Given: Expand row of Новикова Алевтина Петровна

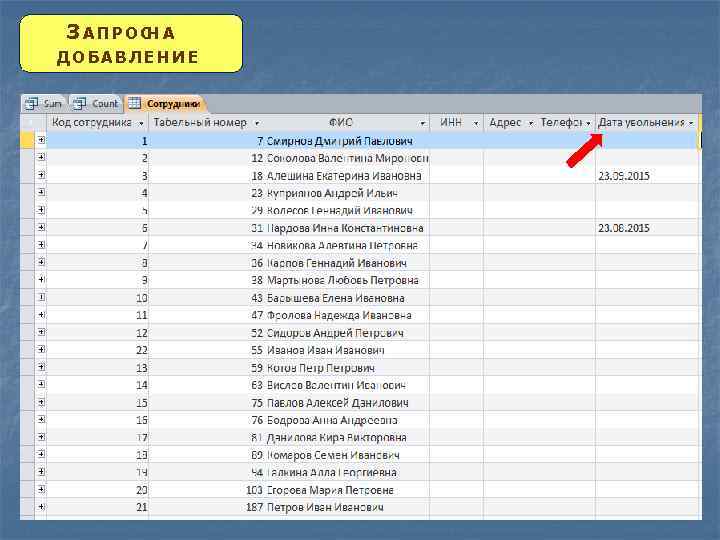Looking at the screenshot, I should coord(41,245).
